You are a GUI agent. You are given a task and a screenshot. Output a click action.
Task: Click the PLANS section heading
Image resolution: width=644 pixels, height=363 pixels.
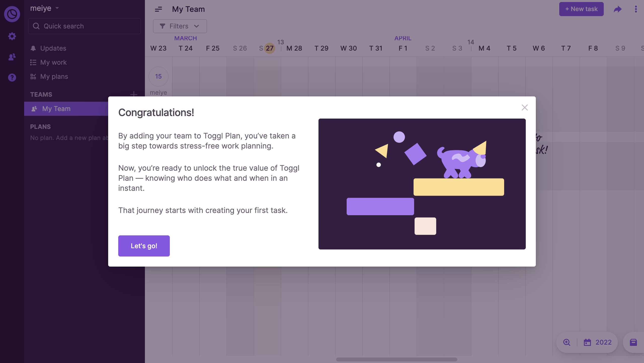[41, 127]
